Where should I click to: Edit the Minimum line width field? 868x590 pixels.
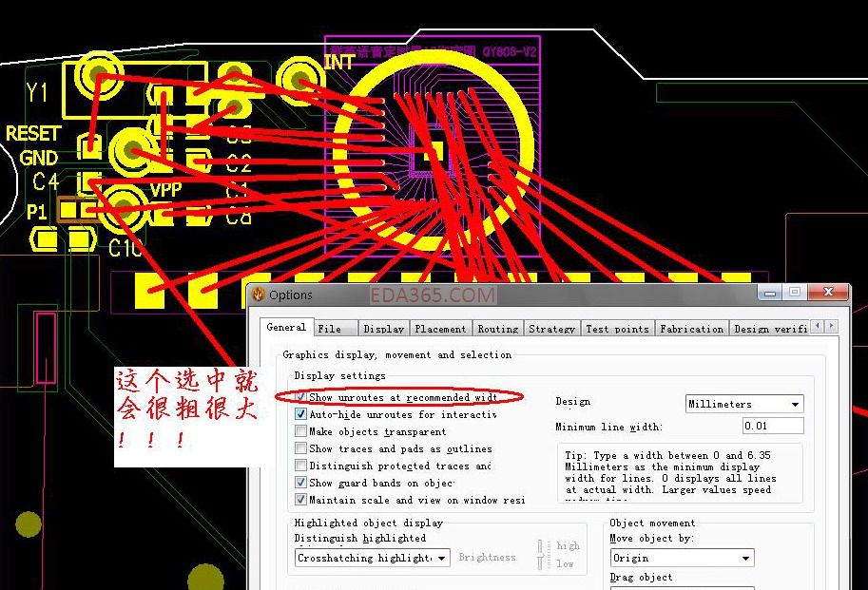773,426
